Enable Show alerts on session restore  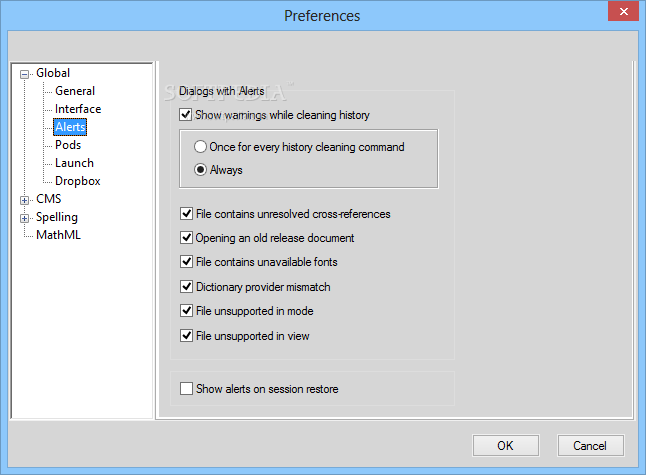click(186, 388)
